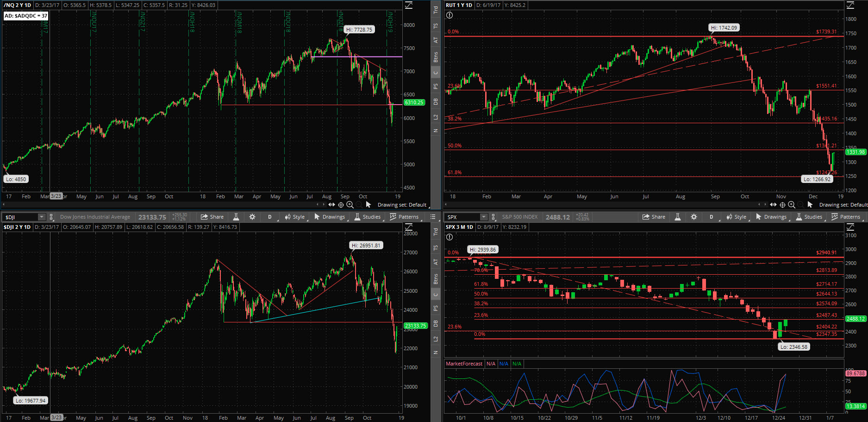Open the PS side tab next to /NQ chart
This screenshot has width=868, height=422.
pos(436,86)
